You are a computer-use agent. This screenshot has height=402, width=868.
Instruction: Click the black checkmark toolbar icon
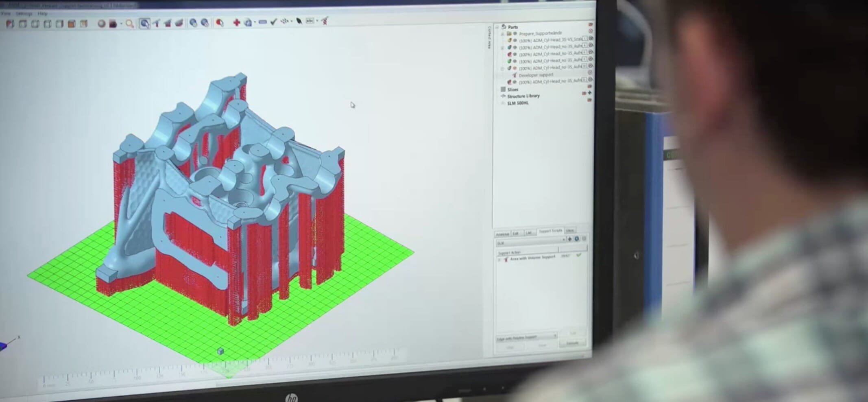[x=273, y=22]
